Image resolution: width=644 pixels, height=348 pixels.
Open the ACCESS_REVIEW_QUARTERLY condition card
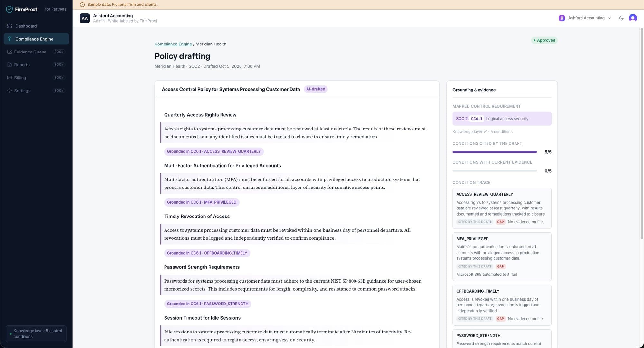[502, 208]
